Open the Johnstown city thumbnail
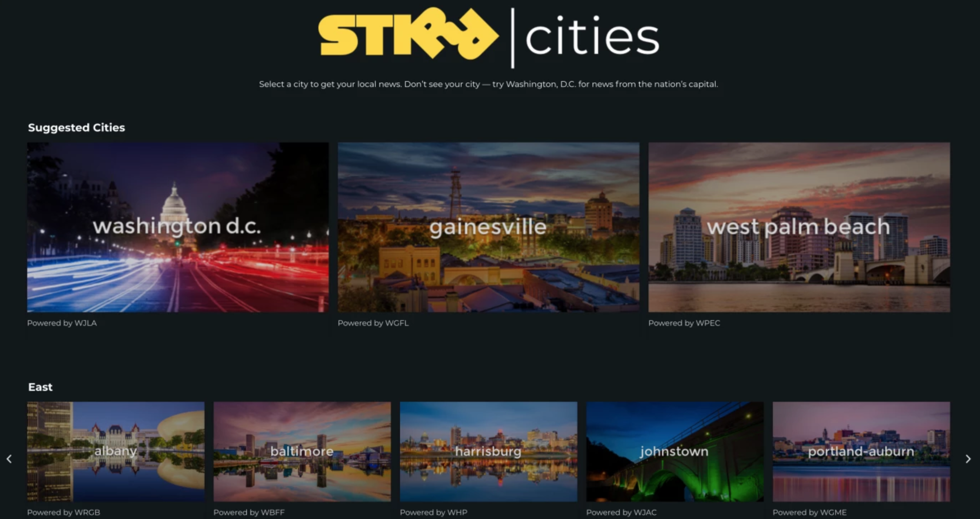Image resolution: width=980 pixels, height=519 pixels. point(674,451)
